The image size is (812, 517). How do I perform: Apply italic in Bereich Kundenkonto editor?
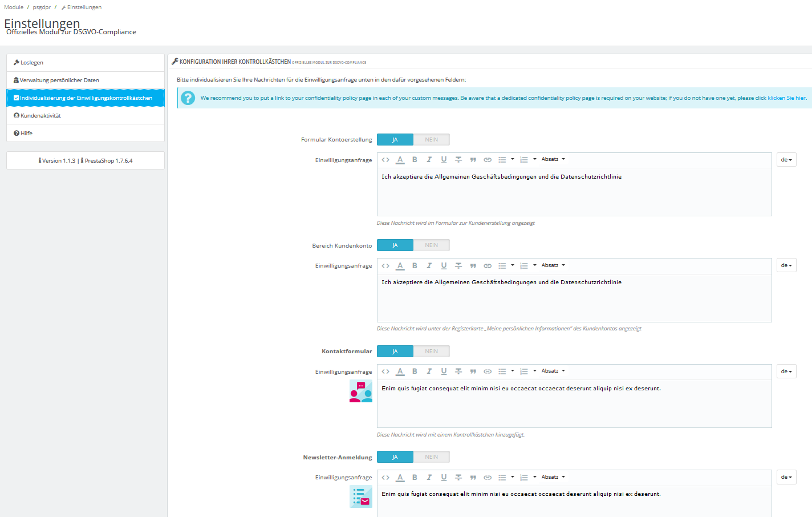coord(429,265)
